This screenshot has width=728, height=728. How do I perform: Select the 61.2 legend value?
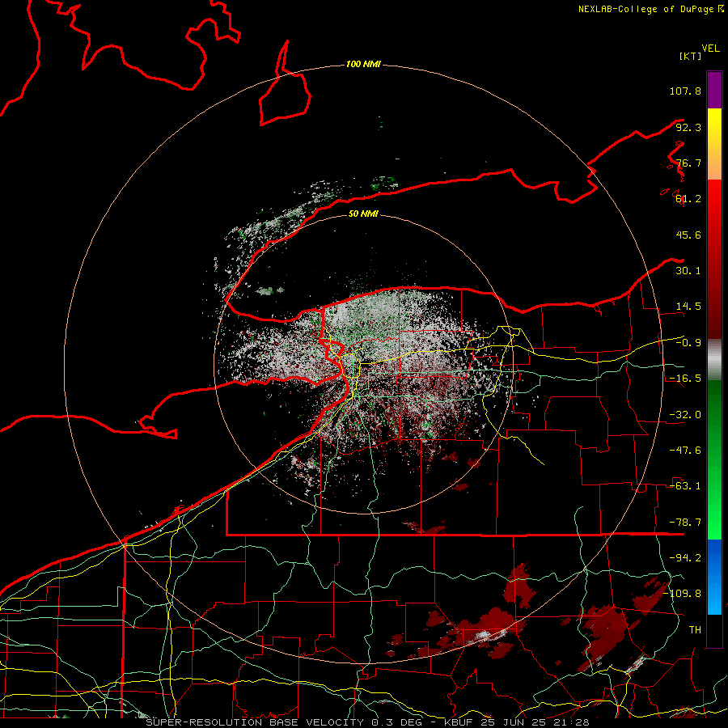coord(688,199)
